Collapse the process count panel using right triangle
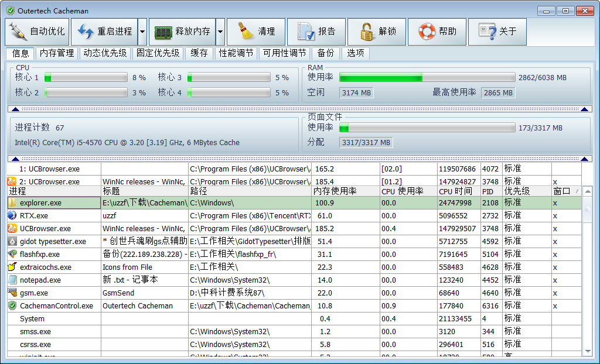 (x=584, y=159)
